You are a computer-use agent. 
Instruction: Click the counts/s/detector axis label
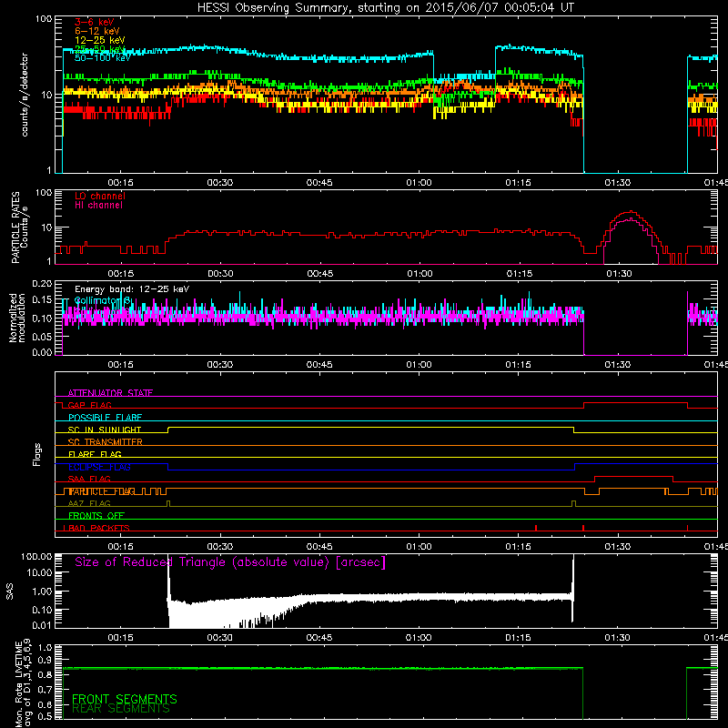pos(25,95)
